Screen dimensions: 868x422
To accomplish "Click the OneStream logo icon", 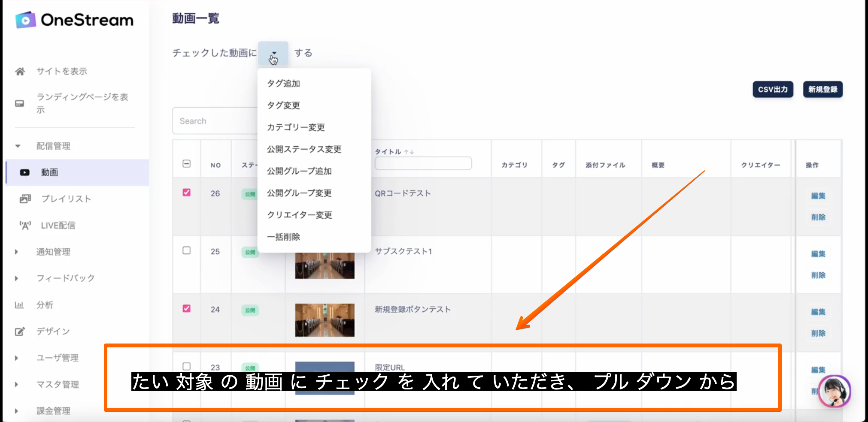I will [25, 20].
